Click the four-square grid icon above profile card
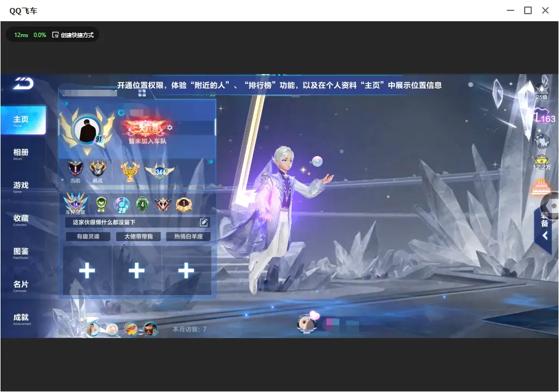The height and width of the screenshot is (392, 559). tap(142, 93)
